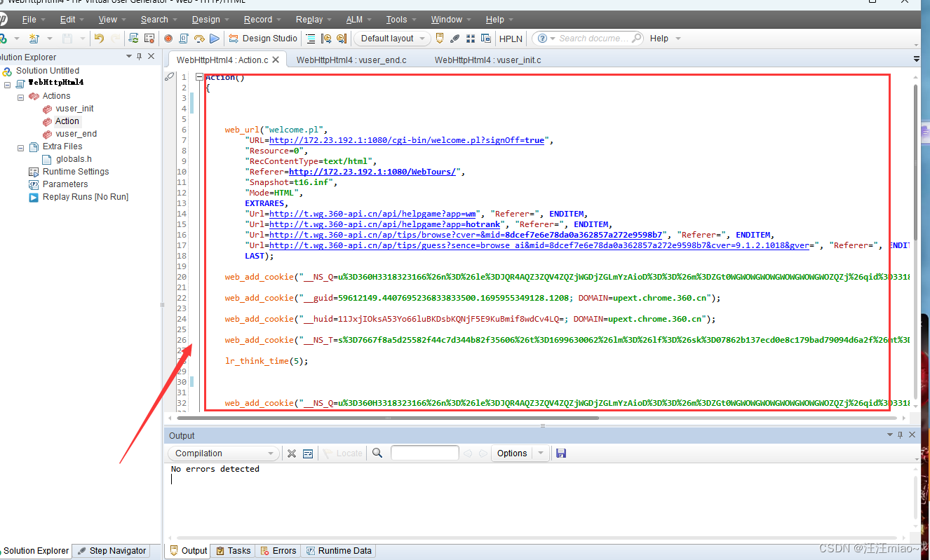
Task: Switch to the Errors bottom tab
Action: coord(278,551)
